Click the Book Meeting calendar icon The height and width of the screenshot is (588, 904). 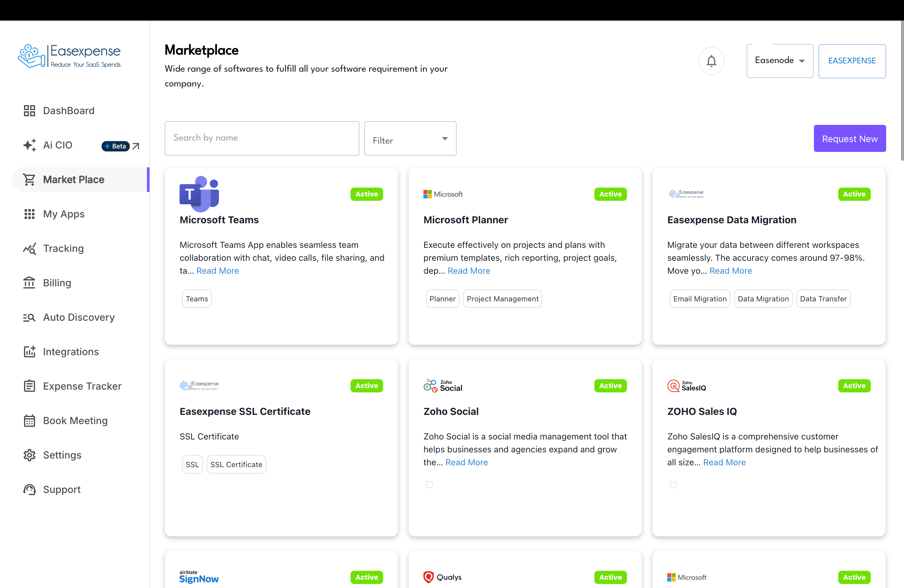click(x=29, y=421)
